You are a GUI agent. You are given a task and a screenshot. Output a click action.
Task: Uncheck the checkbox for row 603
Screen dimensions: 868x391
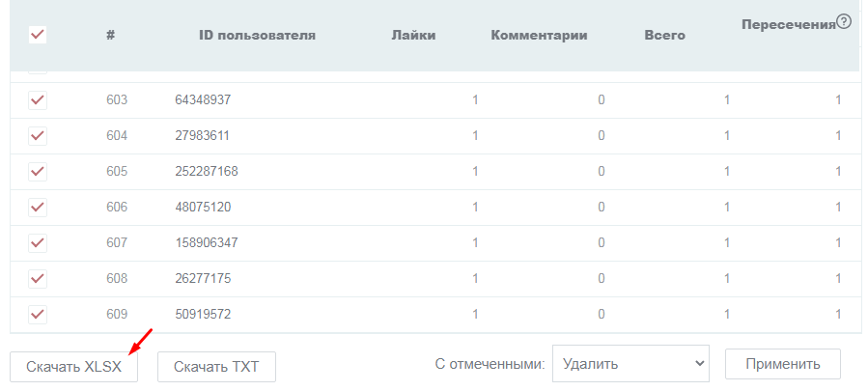38,99
